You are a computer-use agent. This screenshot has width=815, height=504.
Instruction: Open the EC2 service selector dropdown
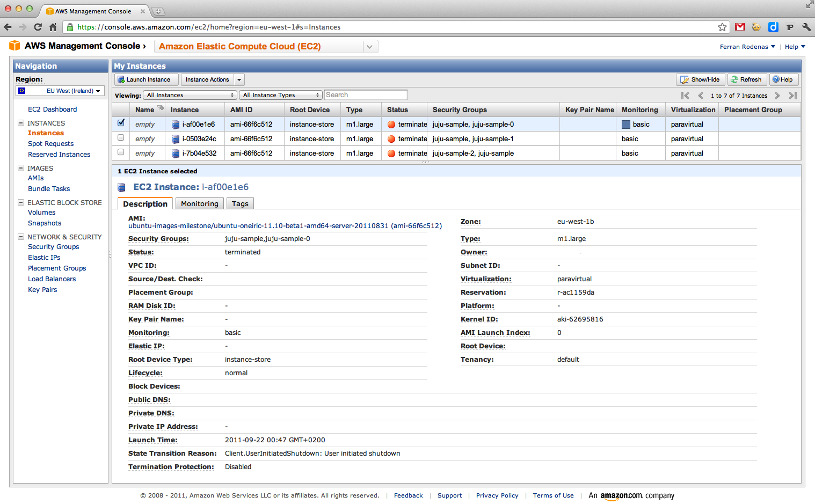(x=266, y=46)
